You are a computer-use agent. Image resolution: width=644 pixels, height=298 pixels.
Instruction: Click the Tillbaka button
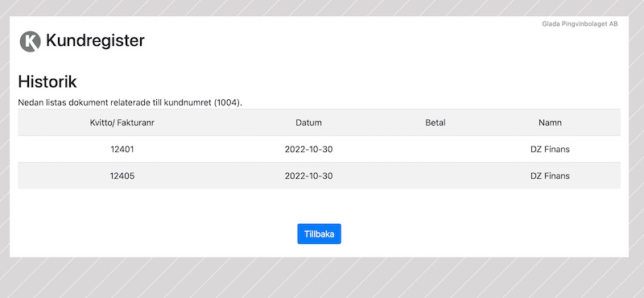pyautogui.click(x=319, y=234)
